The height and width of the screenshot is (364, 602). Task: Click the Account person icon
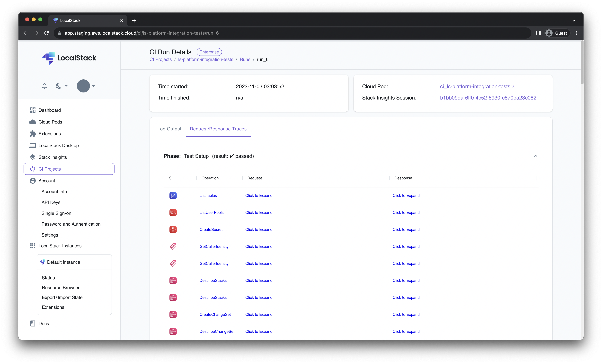[33, 181]
